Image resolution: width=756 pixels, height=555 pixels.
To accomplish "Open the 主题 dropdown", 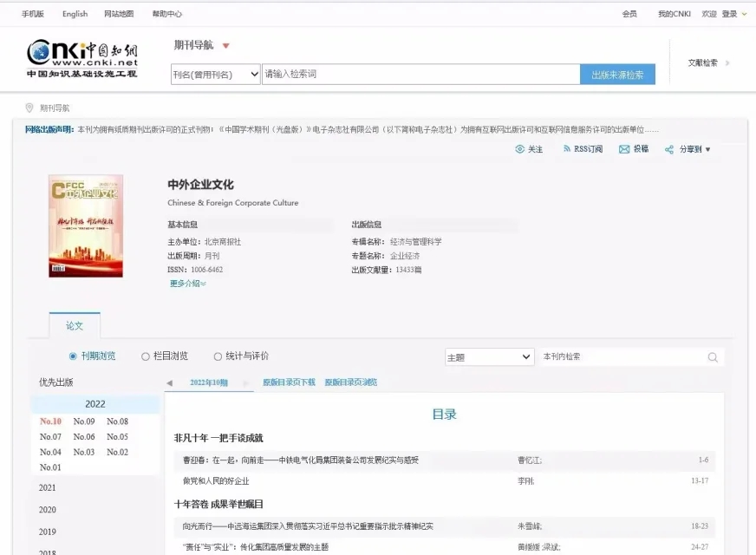I will click(x=489, y=357).
